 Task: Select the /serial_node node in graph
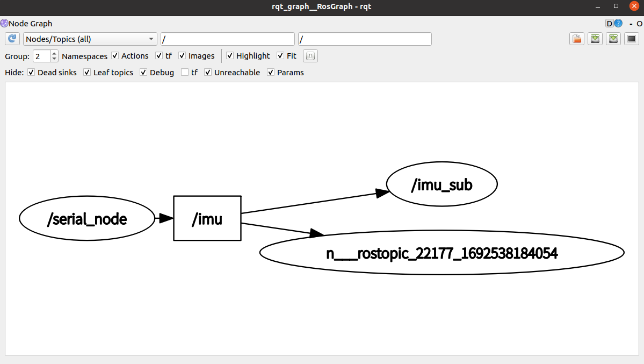pyautogui.click(x=86, y=219)
